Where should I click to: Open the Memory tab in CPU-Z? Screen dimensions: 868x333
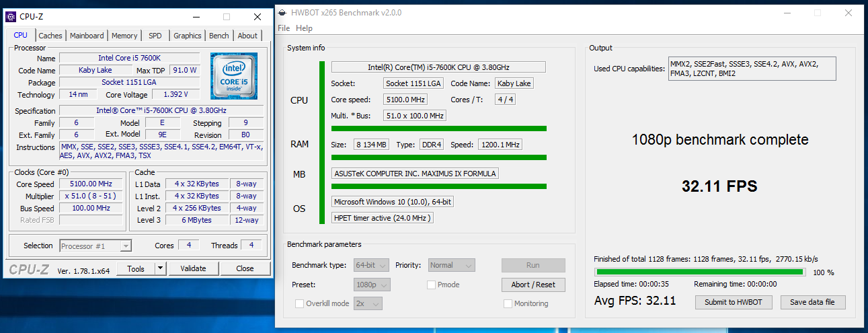[124, 36]
